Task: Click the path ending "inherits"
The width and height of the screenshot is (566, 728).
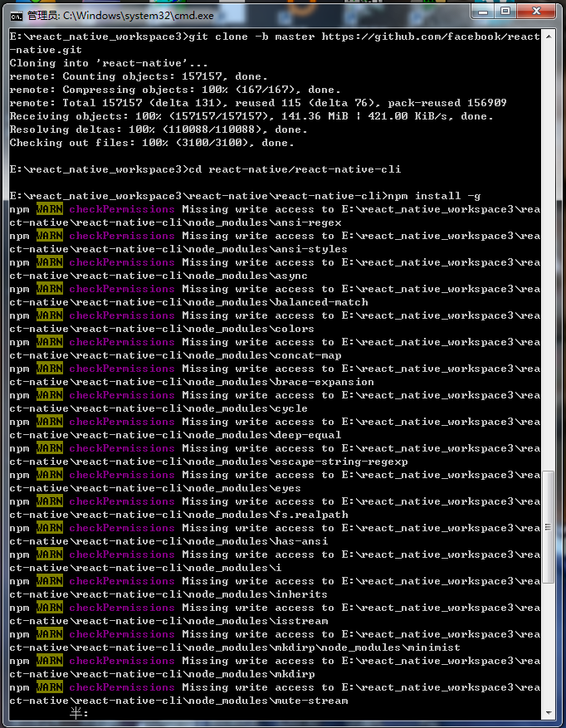Action: coord(168,594)
